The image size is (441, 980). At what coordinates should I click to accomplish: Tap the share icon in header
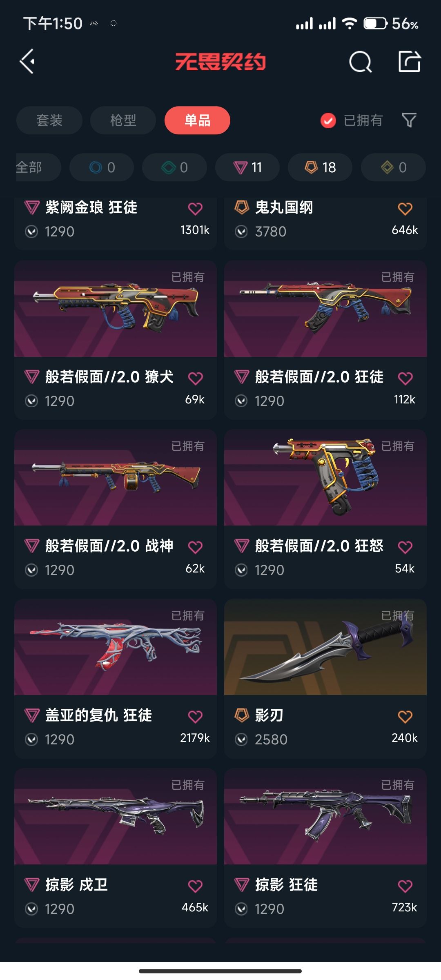(x=410, y=62)
